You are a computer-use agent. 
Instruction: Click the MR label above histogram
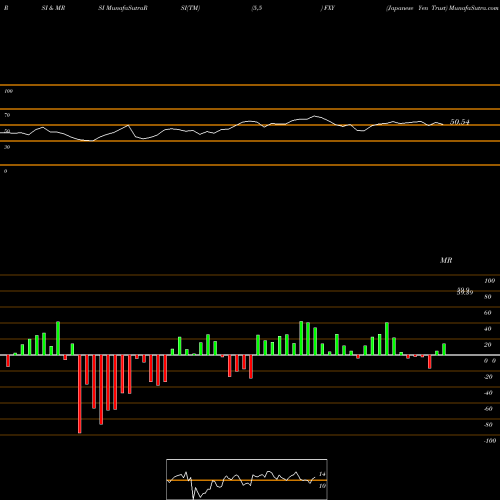[x=446, y=260]
